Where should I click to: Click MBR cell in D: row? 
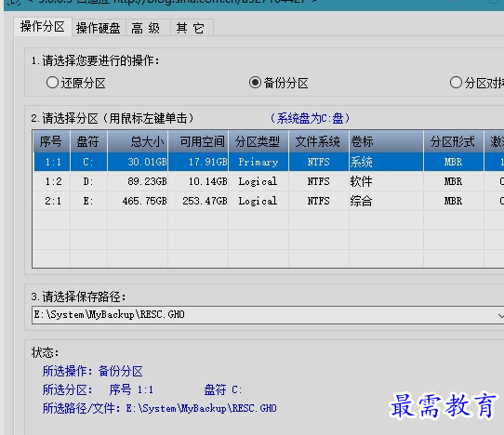pos(453,181)
